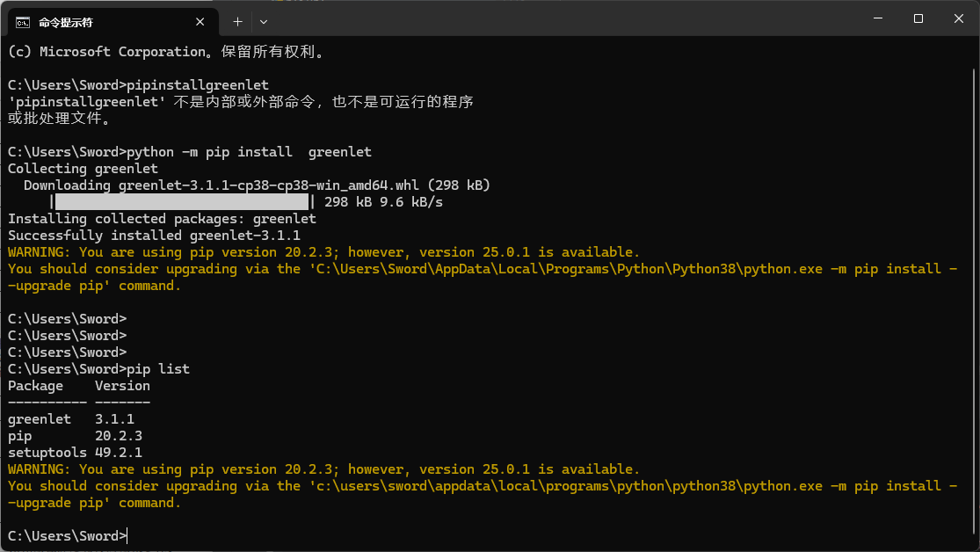This screenshot has height=552, width=980.
Task: Click the active C:\Users\Sword> prompt line
Action: tap(66, 535)
